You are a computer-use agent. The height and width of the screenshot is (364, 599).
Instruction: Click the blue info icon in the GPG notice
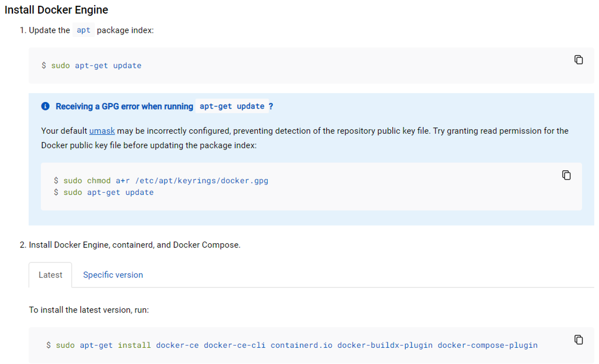pos(45,106)
